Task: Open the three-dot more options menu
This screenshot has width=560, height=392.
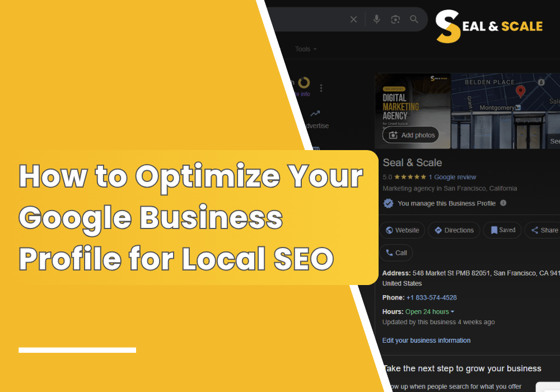Action: [x=321, y=88]
